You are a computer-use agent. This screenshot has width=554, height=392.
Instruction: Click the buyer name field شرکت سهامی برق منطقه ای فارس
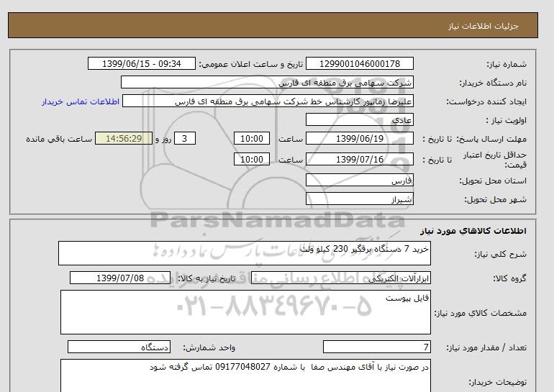[x=267, y=82]
